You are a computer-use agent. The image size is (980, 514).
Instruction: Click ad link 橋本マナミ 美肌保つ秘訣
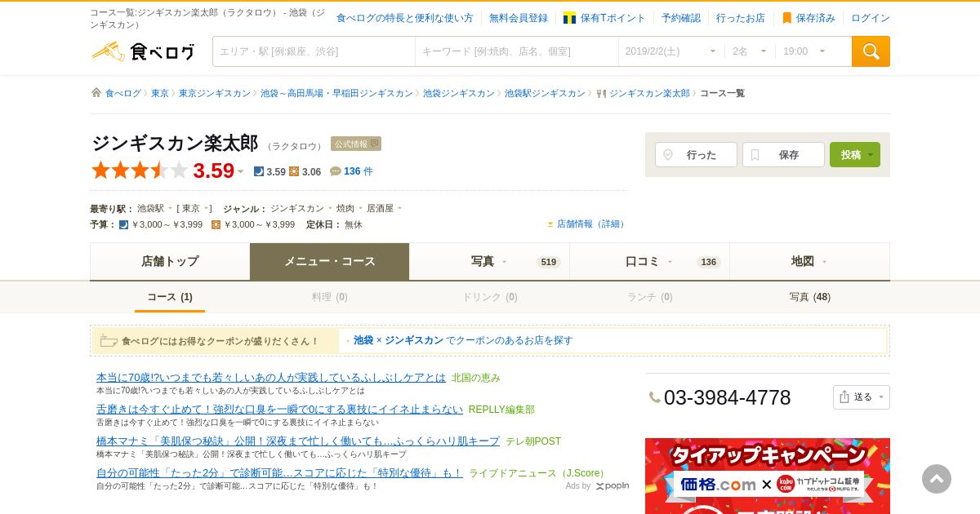(298, 441)
